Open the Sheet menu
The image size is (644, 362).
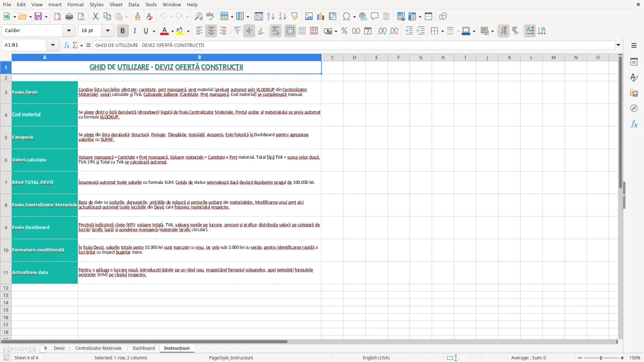(116, 4)
